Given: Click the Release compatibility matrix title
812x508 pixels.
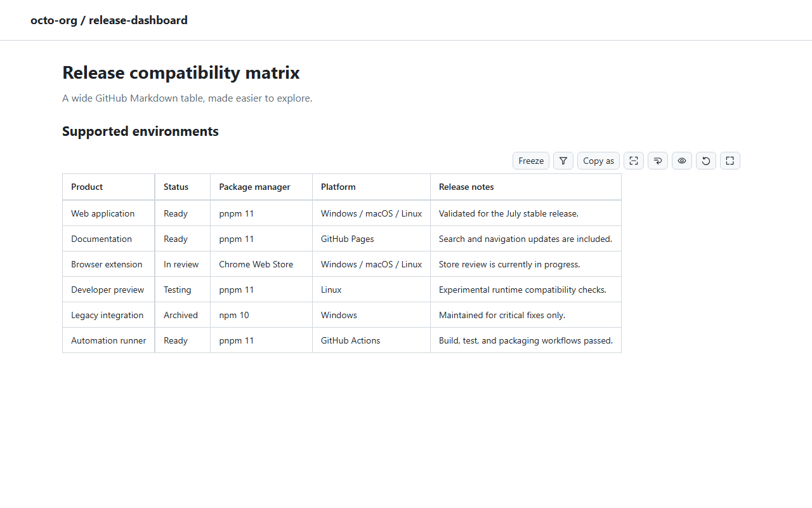Looking at the screenshot, I should [x=181, y=72].
